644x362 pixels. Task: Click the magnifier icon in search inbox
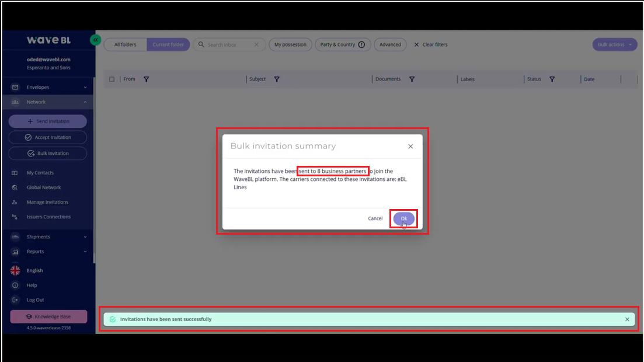201,44
